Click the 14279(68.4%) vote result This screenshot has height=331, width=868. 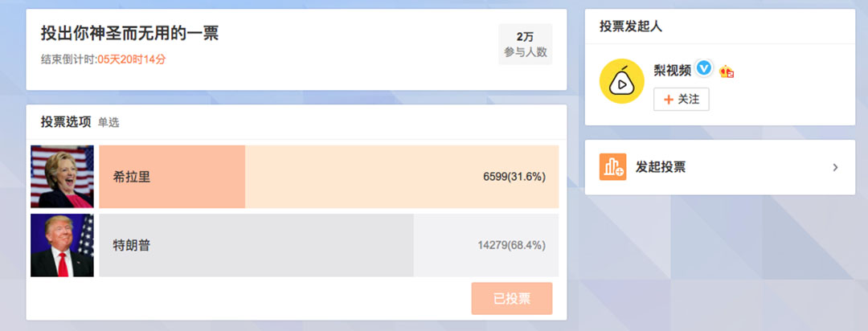point(511,245)
